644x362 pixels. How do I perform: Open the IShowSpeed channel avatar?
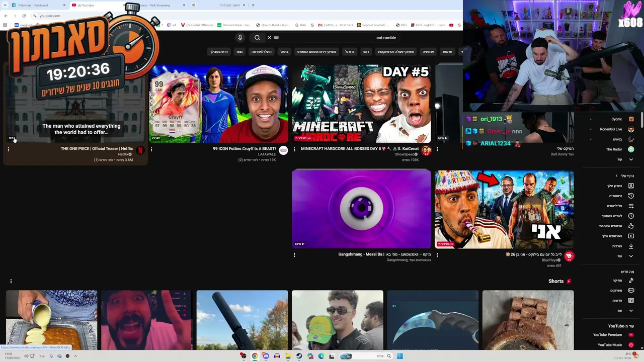(426, 150)
